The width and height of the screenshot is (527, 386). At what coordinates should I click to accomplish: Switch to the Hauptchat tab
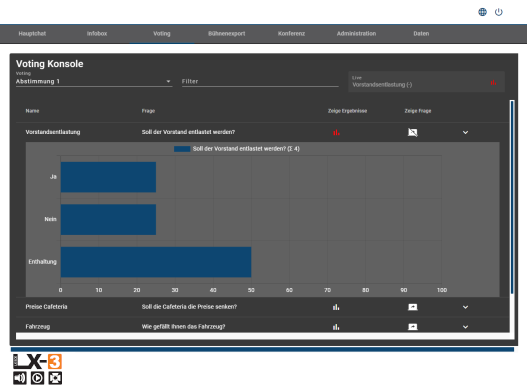tap(32, 34)
